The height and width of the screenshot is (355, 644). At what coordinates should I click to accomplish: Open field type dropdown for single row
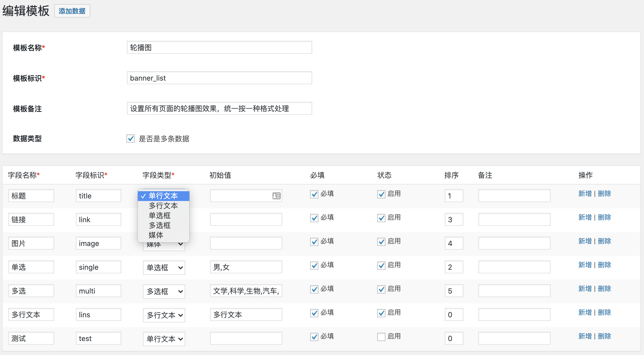tap(164, 267)
